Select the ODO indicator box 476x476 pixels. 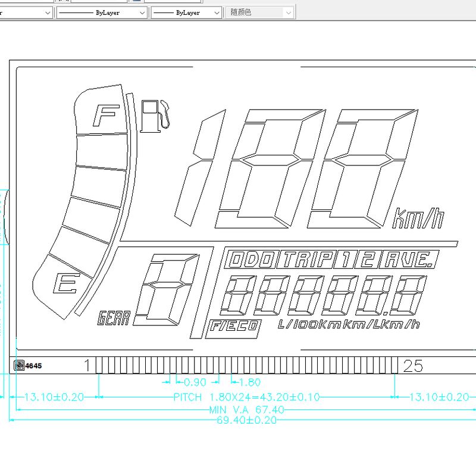(x=252, y=259)
